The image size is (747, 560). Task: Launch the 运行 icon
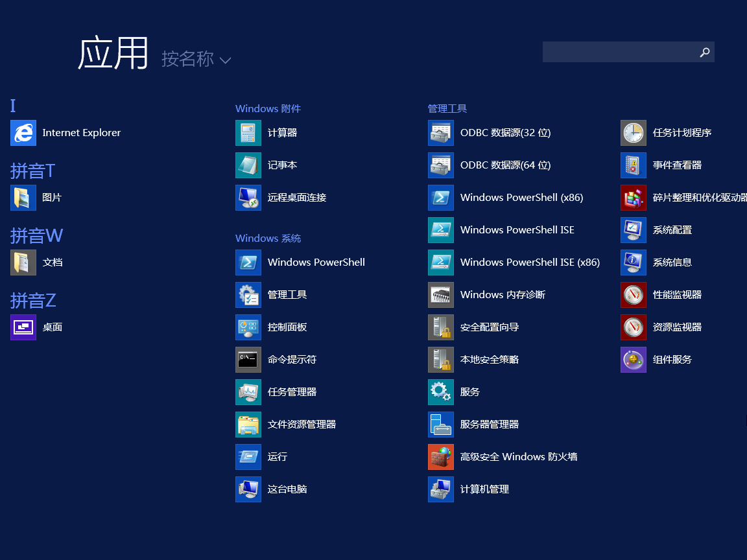[248, 457]
